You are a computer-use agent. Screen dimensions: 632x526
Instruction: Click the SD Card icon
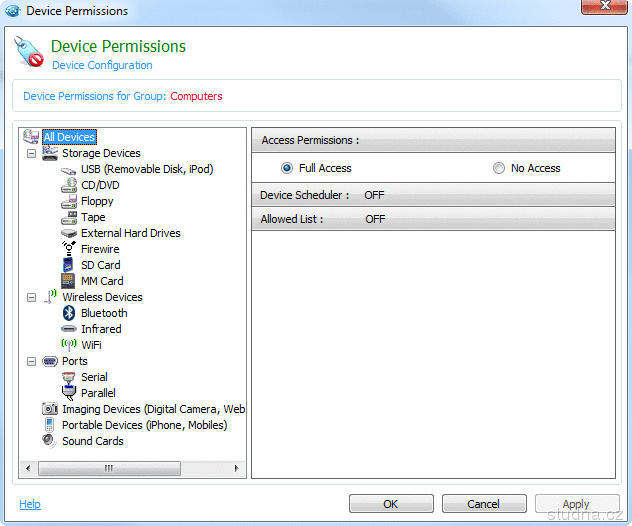[68, 265]
